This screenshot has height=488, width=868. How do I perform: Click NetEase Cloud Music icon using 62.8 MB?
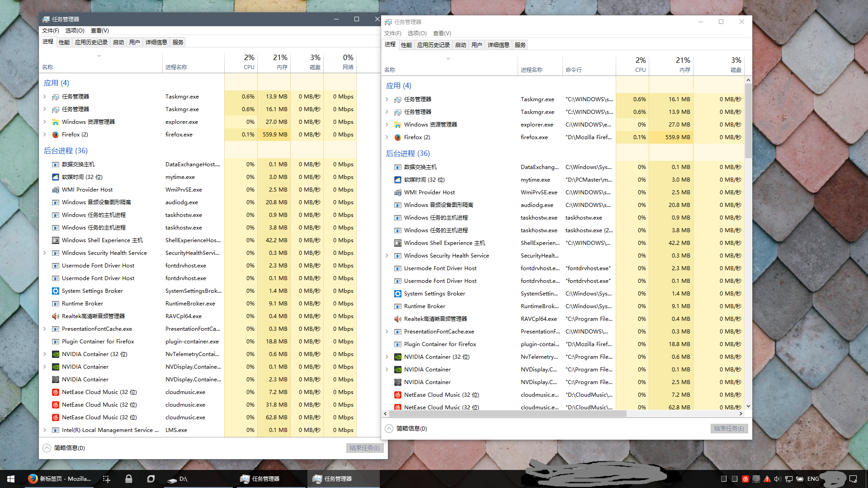point(56,418)
